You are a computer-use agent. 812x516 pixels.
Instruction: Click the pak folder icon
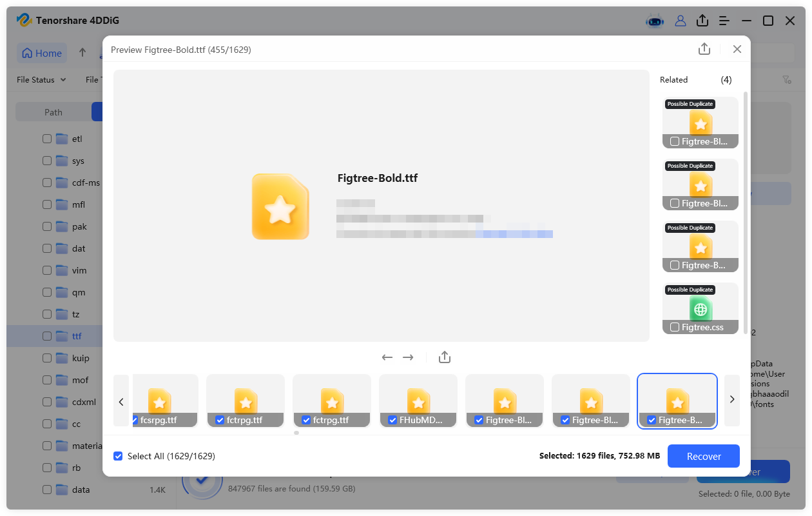(62, 226)
